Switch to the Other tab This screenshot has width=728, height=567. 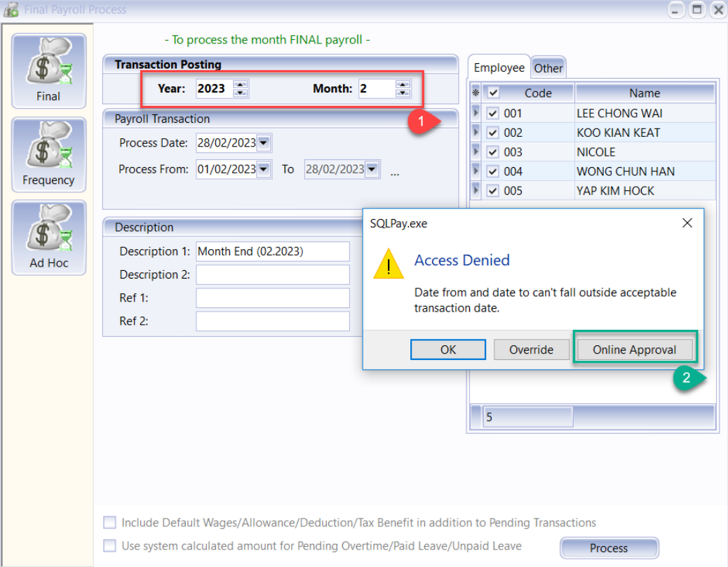coord(548,68)
